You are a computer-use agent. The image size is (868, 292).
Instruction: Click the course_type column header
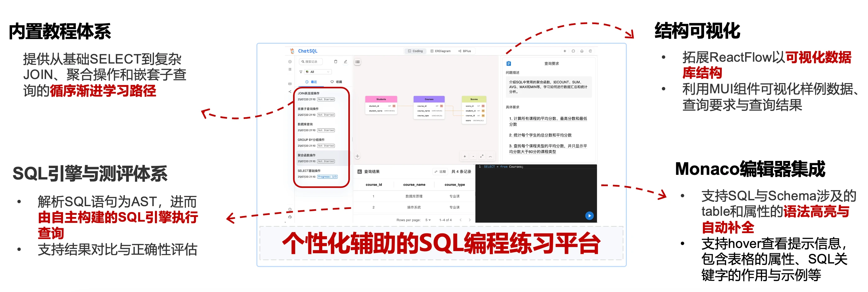[454, 185]
